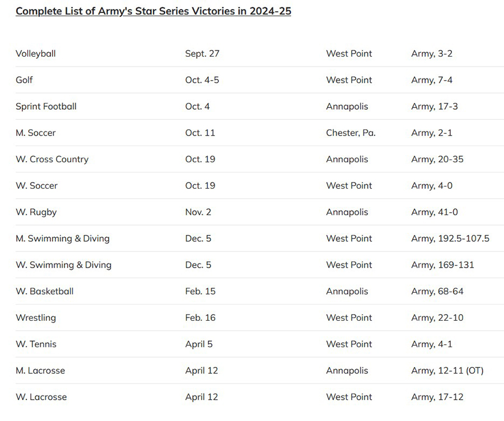Viewport: 504px width, 421px height.
Task: Click the M. Soccer date Oct. 11
Action: 200,133
